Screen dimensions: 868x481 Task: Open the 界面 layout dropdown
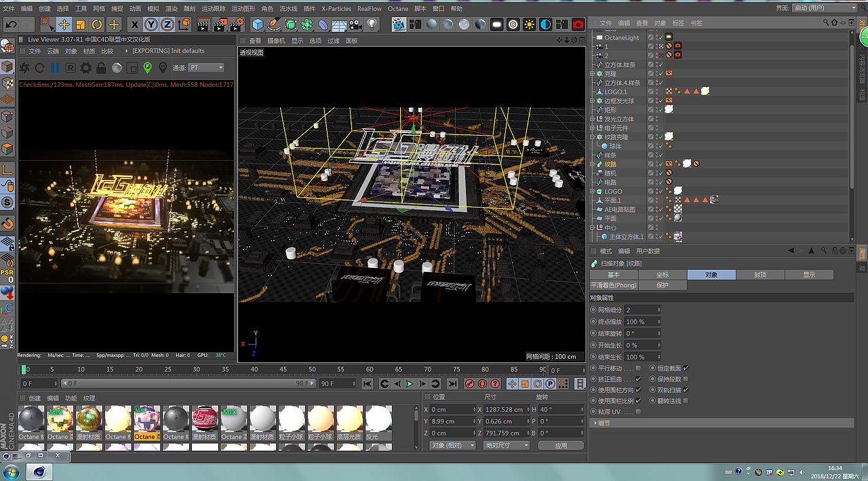(825, 8)
